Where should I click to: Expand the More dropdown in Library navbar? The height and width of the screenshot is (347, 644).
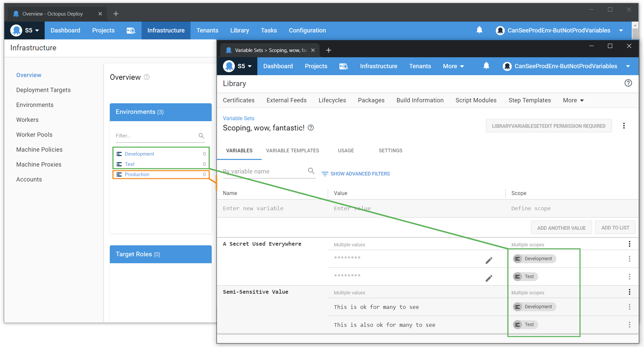[x=453, y=66]
